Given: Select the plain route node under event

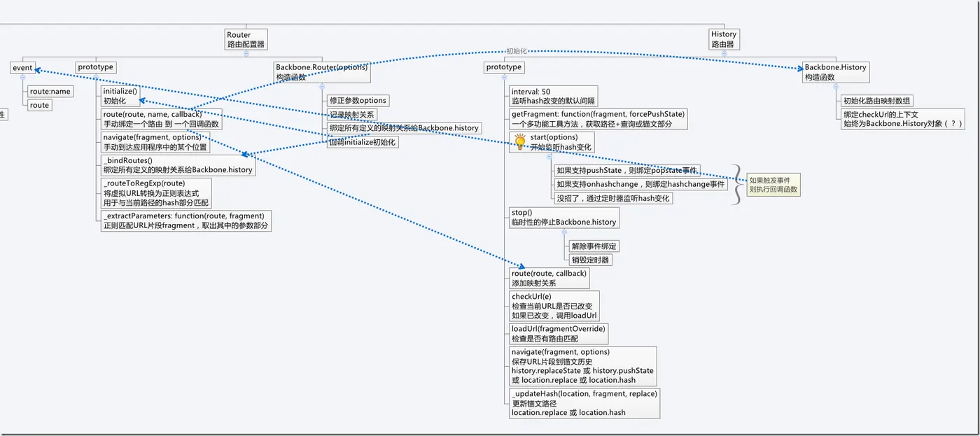Looking at the screenshot, I should point(39,105).
